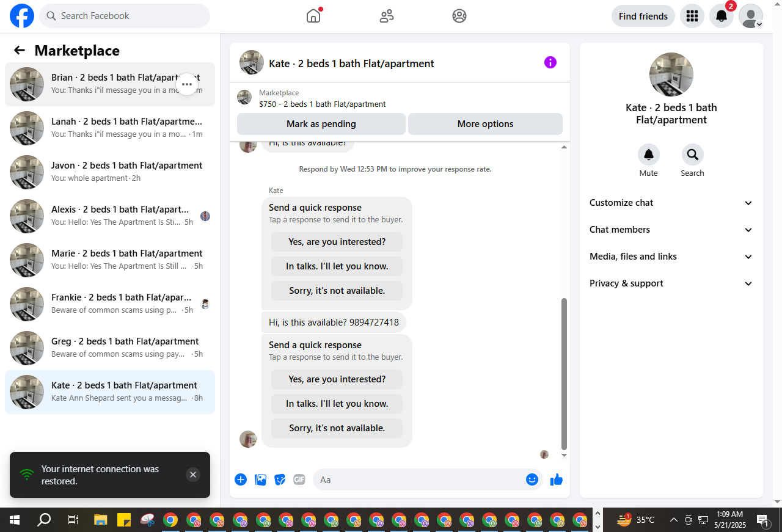Send first 'Yes, are you interested?' response
This screenshot has width=782, height=532.
[x=337, y=242]
